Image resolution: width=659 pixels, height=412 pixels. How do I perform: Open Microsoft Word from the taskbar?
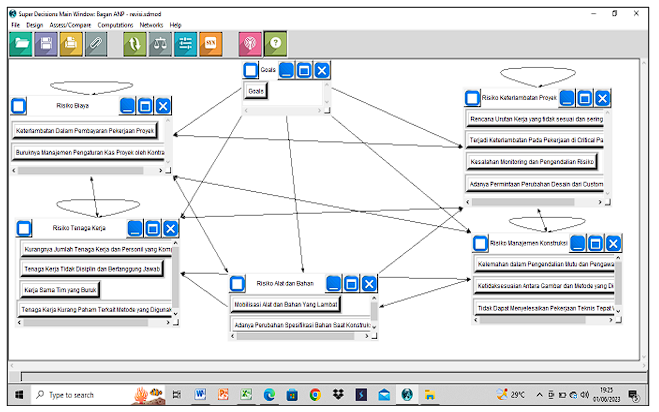[x=200, y=395]
